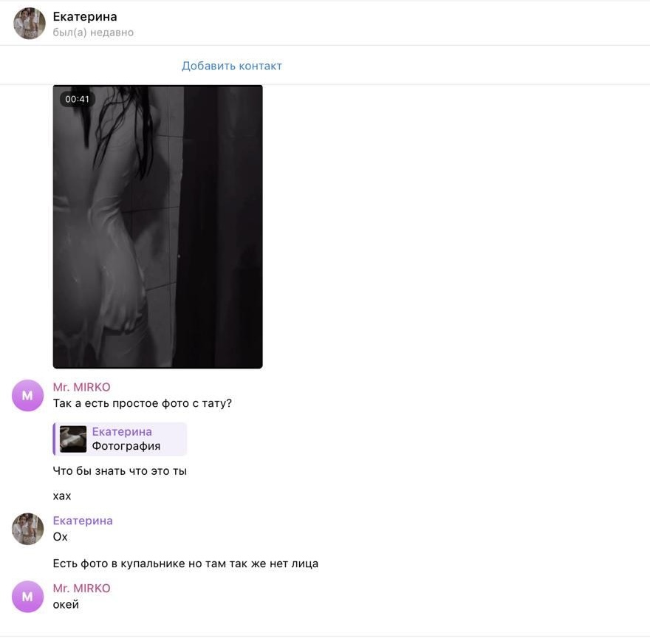This screenshot has width=650, height=644.
Task: Select the 'окей' message
Action: 66,605
